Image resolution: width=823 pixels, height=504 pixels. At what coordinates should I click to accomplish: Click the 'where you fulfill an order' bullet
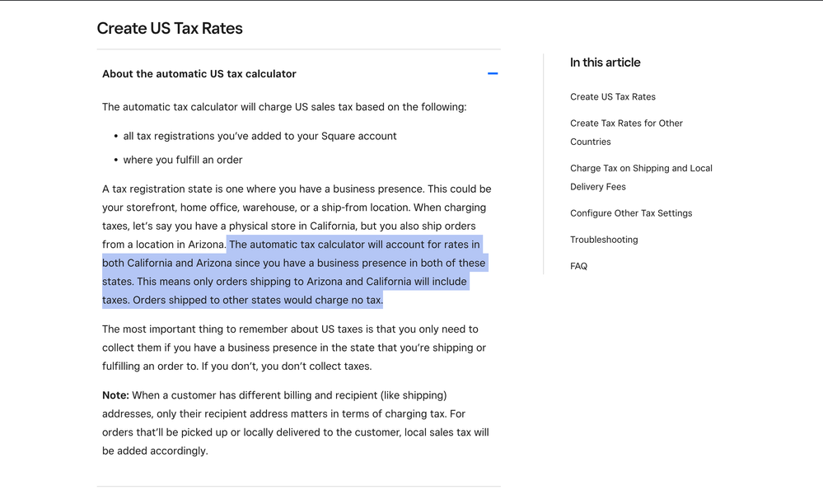coord(183,160)
